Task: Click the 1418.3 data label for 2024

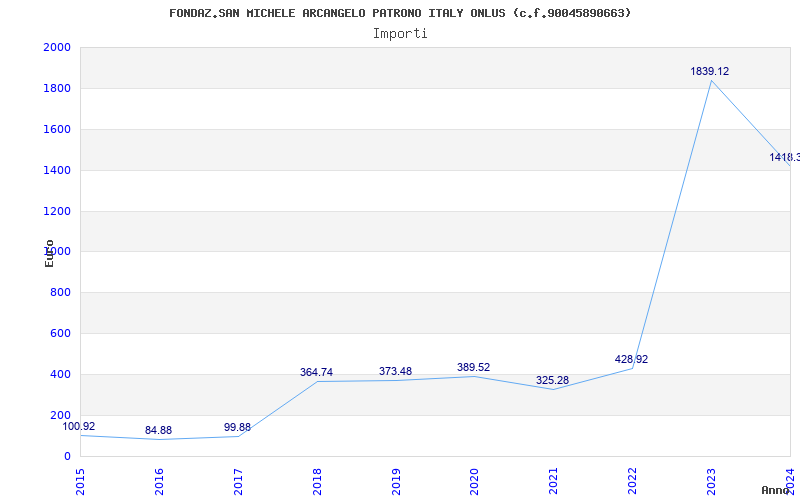Action: pyautogui.click(x=785, y=157)
